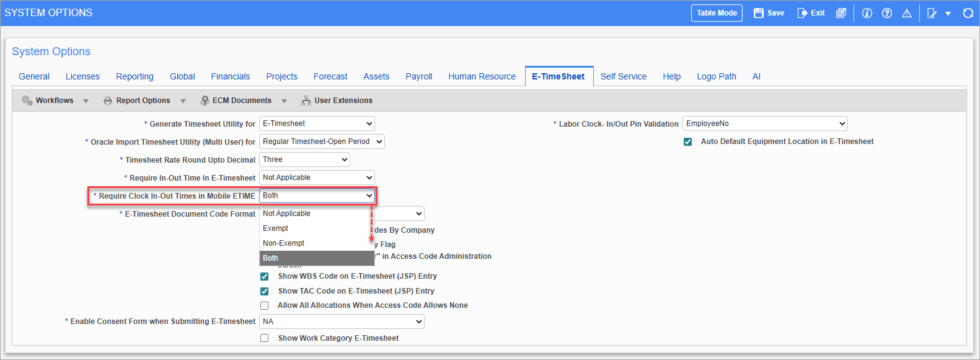The image size is (980, 360).
Task: Select the E-TimeSheet tab
Action: pos(558,76)
